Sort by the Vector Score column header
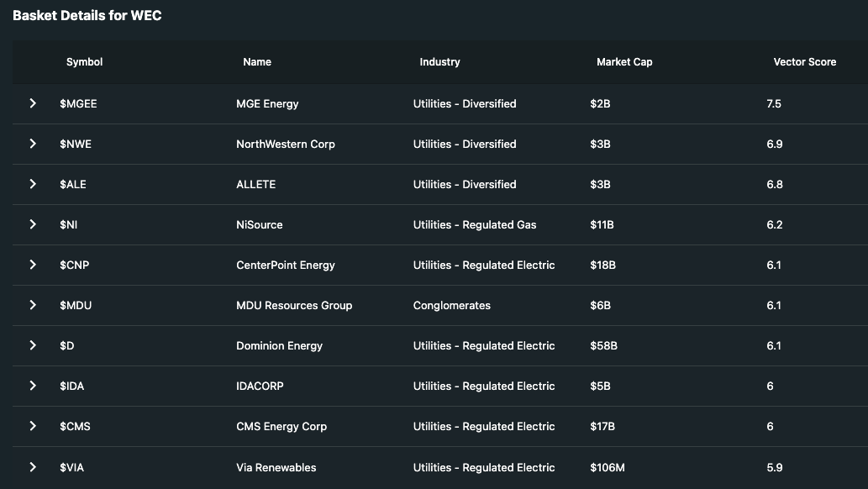 pos(805,62)
